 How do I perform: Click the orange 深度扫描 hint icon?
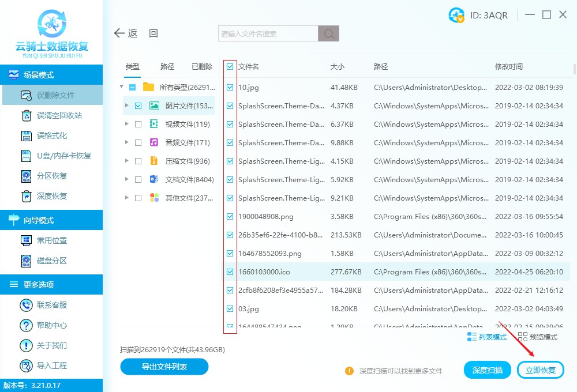pyautogui.click(x=349, y=371)
